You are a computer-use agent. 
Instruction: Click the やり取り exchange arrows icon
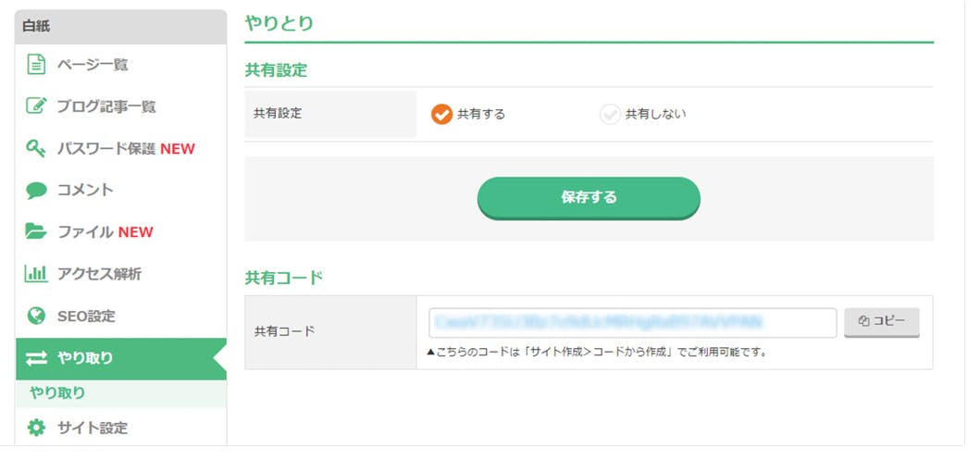click(x=36, y=358)
